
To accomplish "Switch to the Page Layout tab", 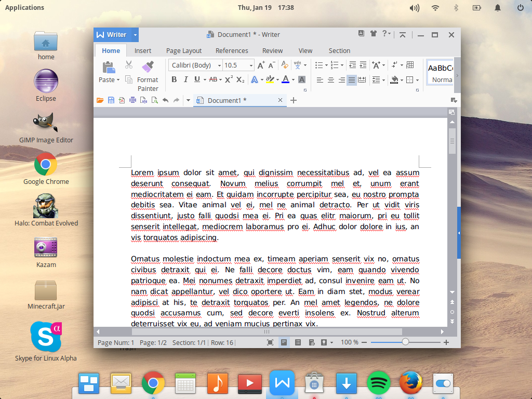I will 184,50.
